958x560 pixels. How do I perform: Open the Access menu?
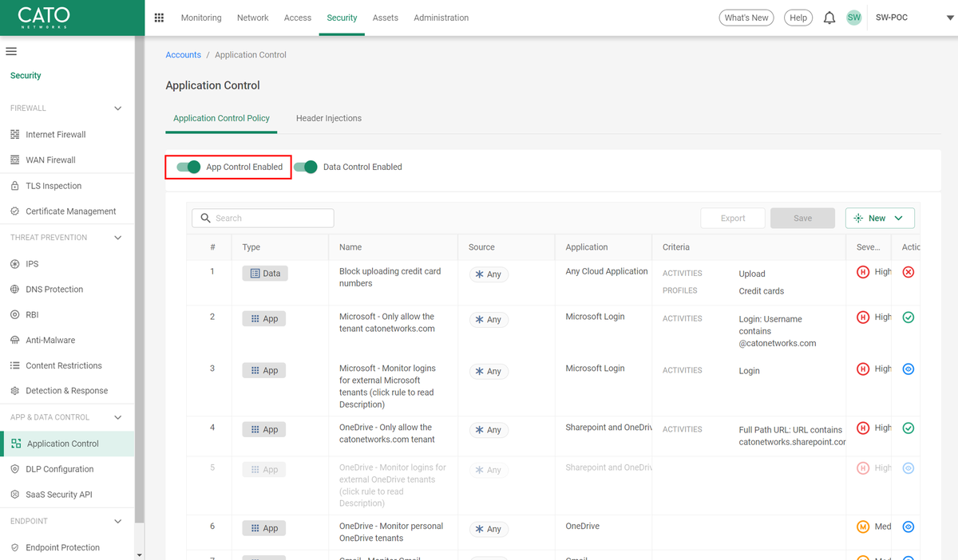(298, 18)
